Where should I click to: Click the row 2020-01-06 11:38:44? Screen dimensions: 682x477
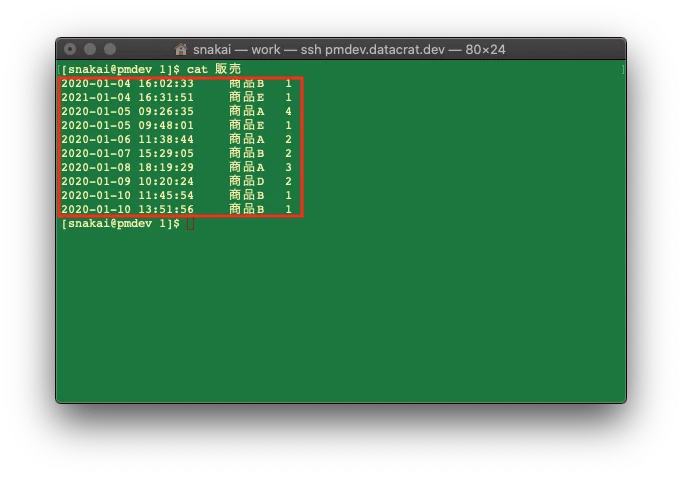[176, 139]
